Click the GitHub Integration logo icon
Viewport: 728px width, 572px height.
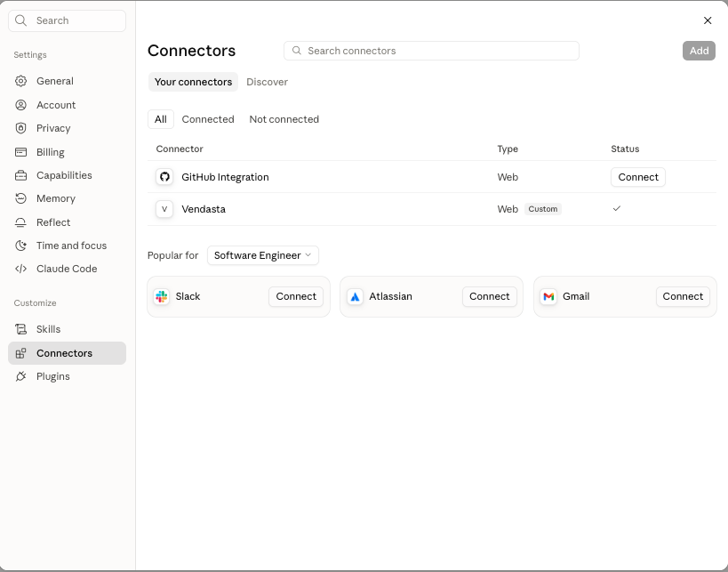164,177
